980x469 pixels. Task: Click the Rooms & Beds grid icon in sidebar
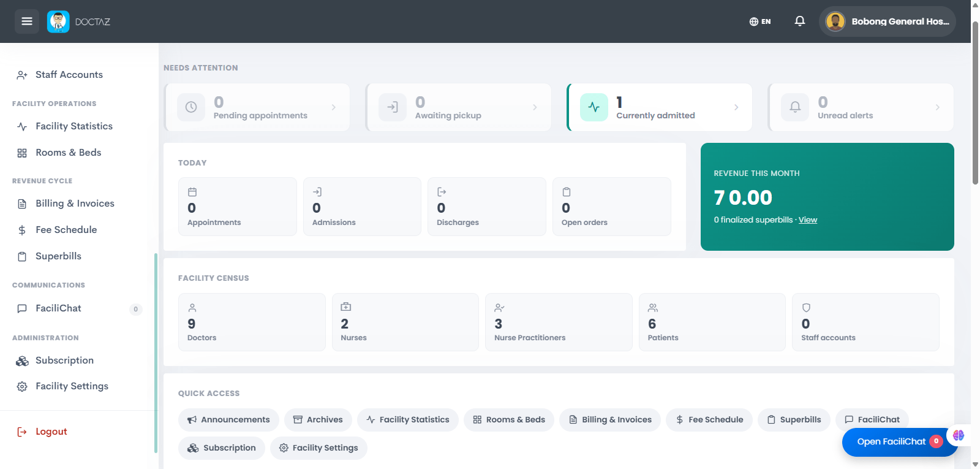[x=22, y=153]
